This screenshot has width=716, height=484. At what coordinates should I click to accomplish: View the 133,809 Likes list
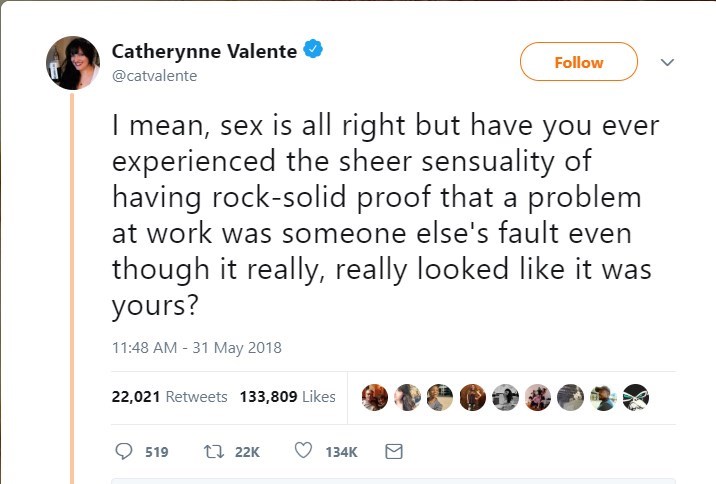coord(287,397)
